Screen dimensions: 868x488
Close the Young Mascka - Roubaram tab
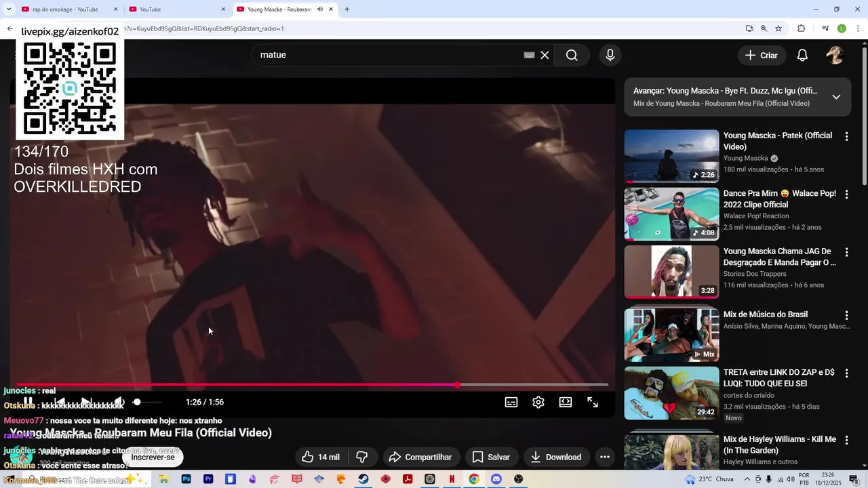tap(331, 9)
